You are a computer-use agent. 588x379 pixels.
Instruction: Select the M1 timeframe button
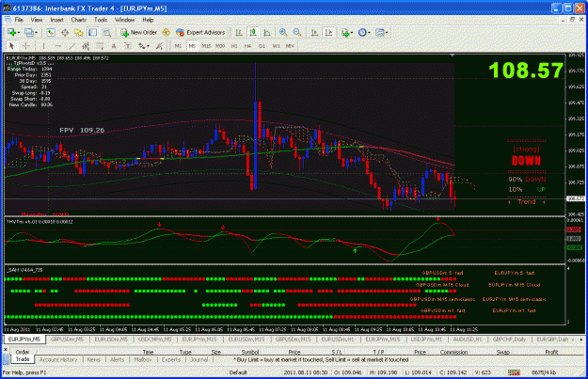(x=178, y=46)
